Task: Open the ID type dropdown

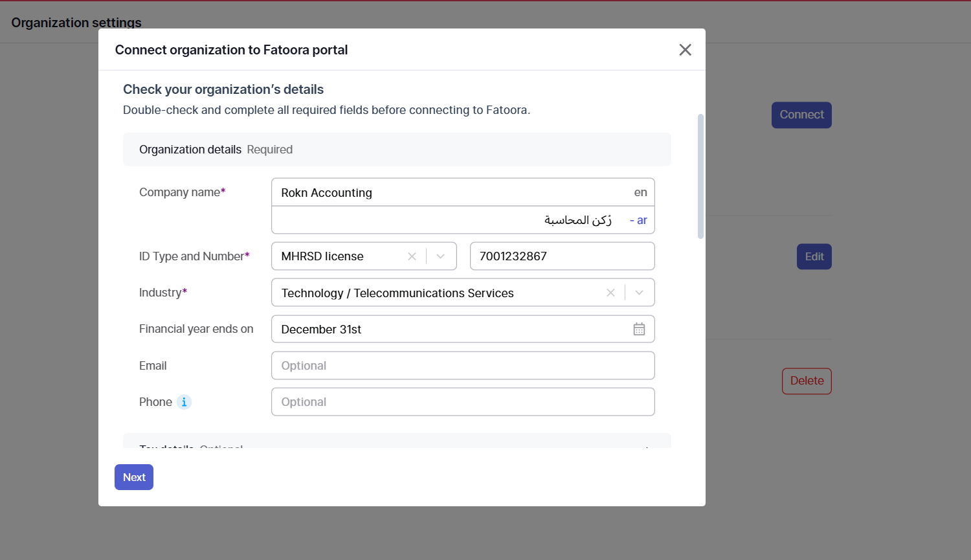Action: [441, 256]
